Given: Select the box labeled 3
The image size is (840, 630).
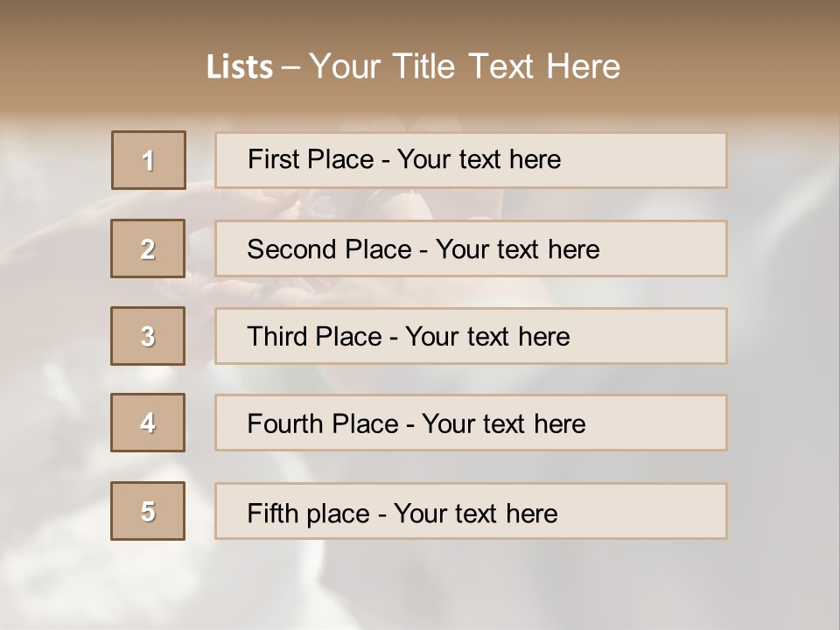Looking at the screenshot, I should [x=148, y=336].
